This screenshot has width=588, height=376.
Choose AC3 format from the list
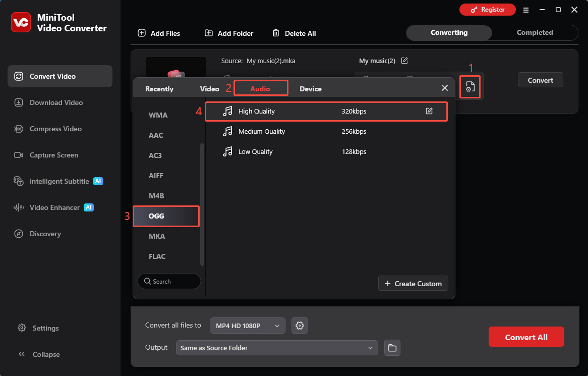click(166, 155)
